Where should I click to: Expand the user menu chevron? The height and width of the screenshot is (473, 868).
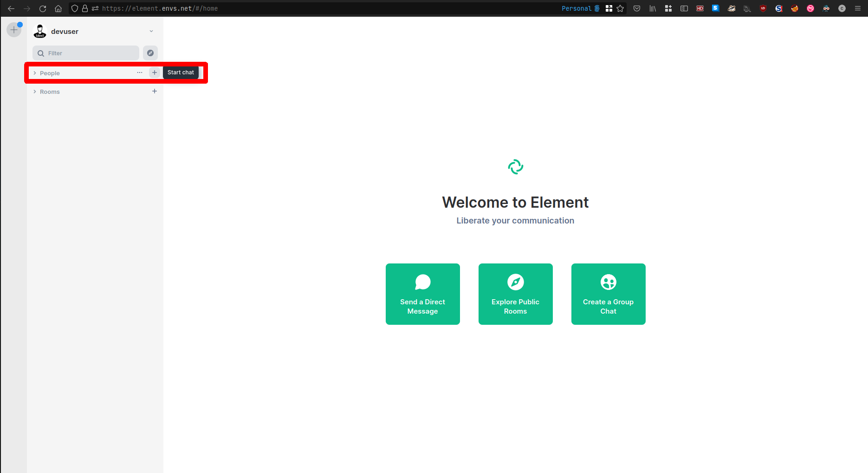point(151,31)
